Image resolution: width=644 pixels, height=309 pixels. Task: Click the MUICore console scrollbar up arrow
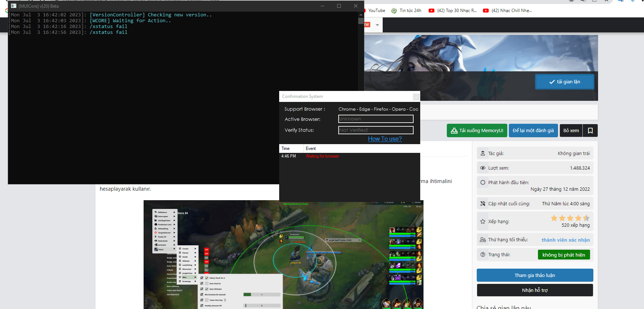[361, 15]
